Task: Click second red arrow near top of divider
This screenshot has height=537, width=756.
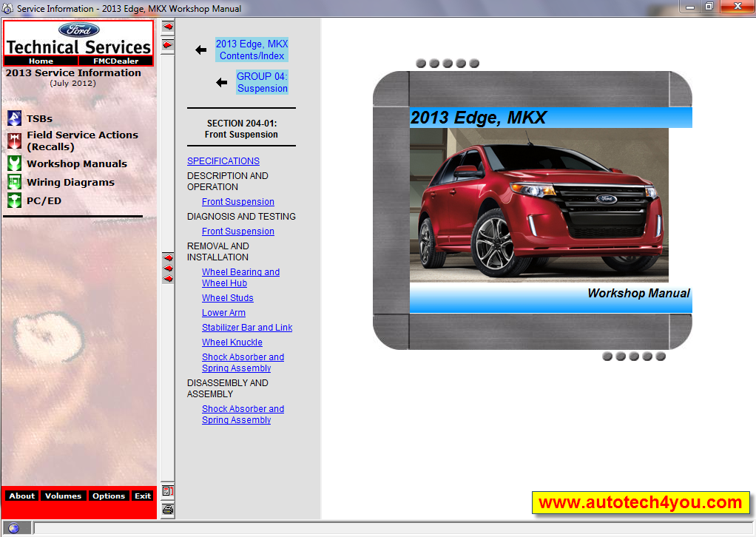Action: (x=168, y=45)
